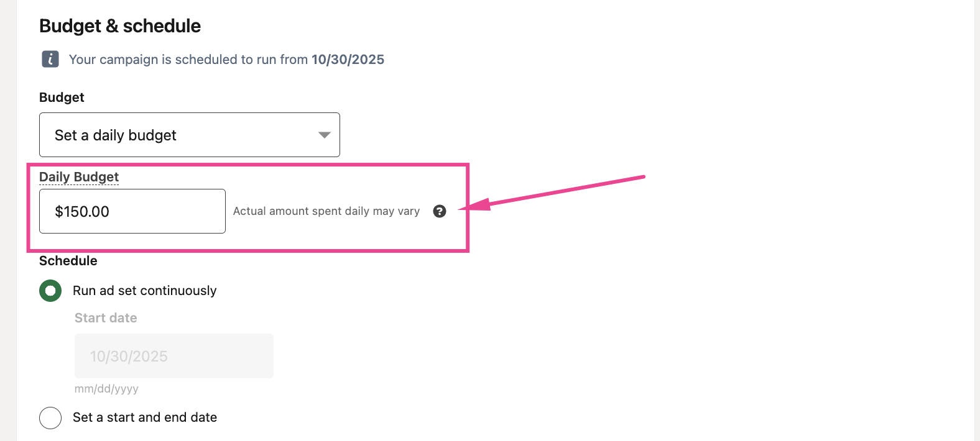980x441 pixels.
Task: Click the Start date input showing 10/30/2025
Action: tap(173, 355)
